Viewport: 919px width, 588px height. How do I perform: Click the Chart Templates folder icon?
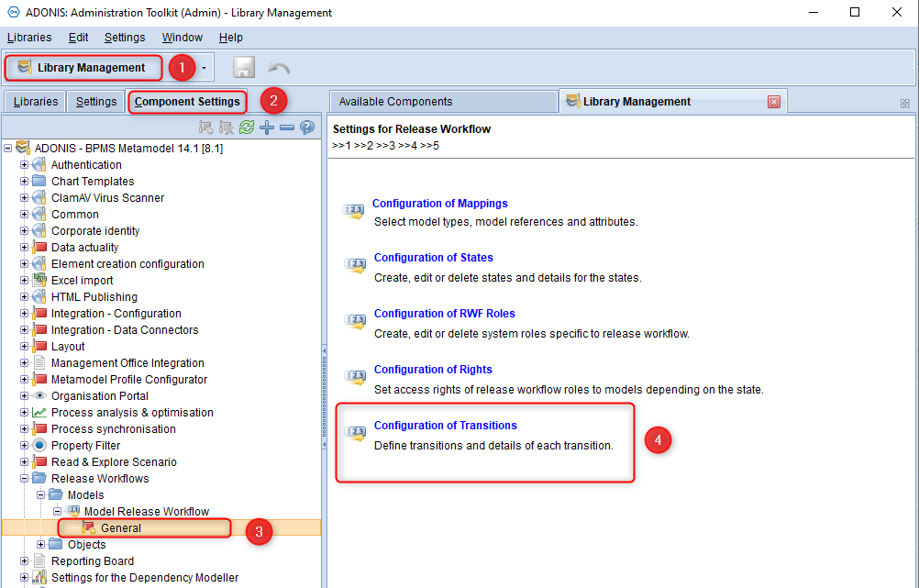coord(39,181)
